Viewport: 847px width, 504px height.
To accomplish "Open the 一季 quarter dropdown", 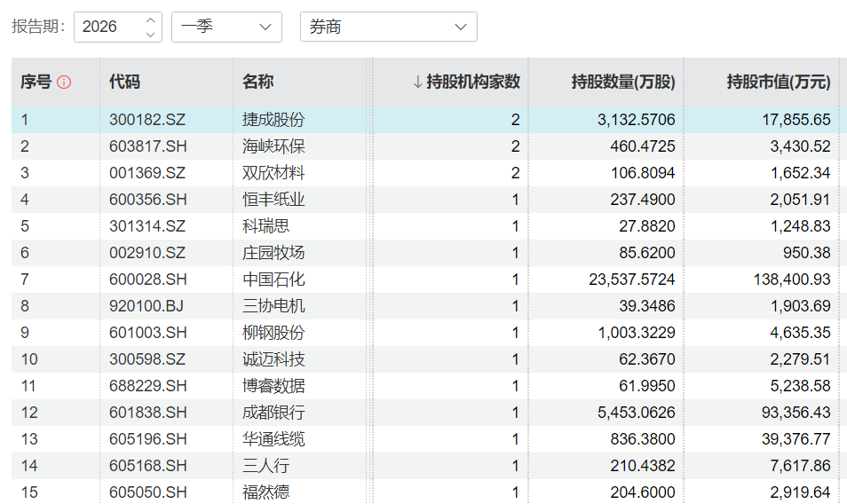I will point(227,27).
